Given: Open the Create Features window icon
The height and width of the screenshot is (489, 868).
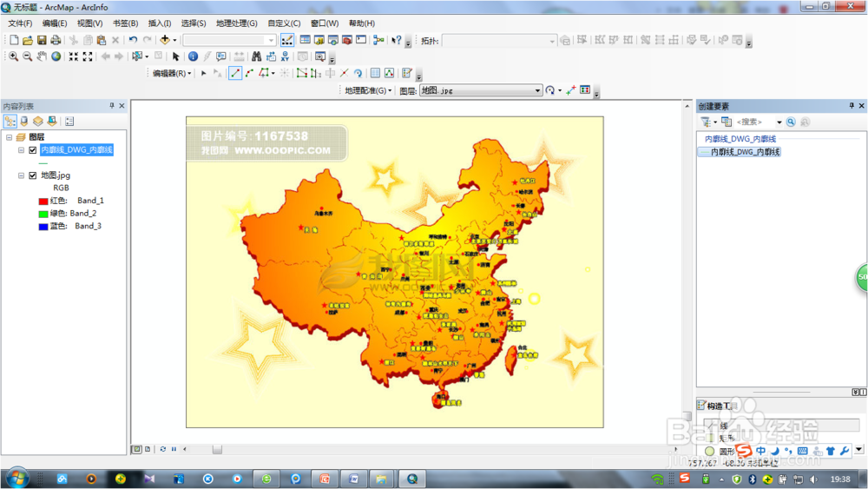Looking at the screenshot, I should tap(407, 73).
